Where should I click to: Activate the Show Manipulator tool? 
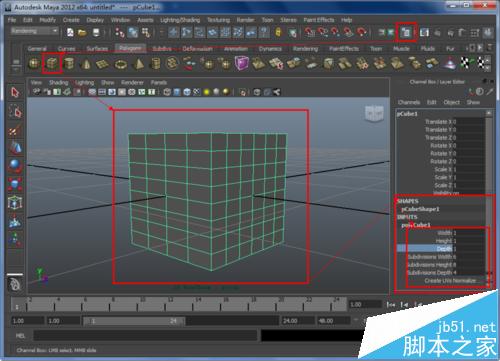(x=15, y=239)
